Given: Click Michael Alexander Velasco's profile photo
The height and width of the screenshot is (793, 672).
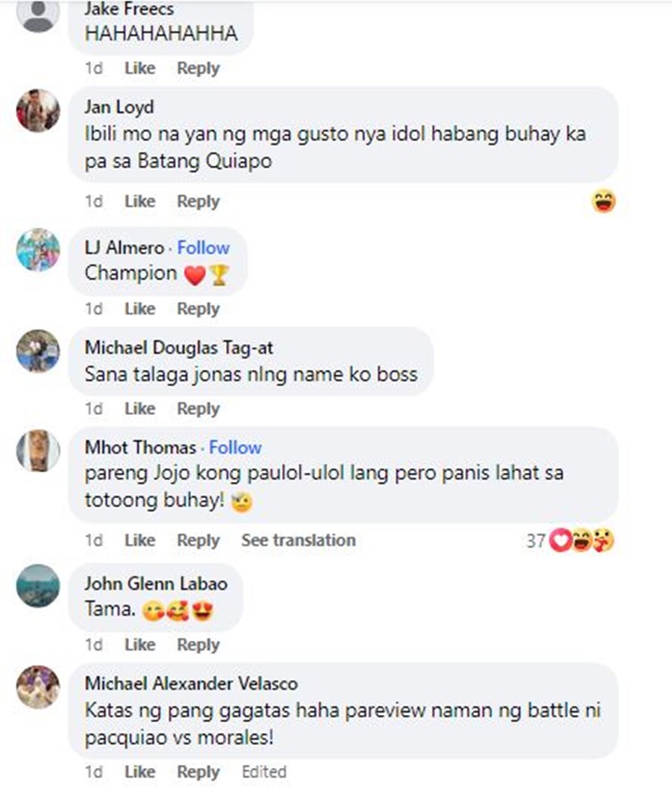Looking at the screenshot, I should (x=38, y=686).
